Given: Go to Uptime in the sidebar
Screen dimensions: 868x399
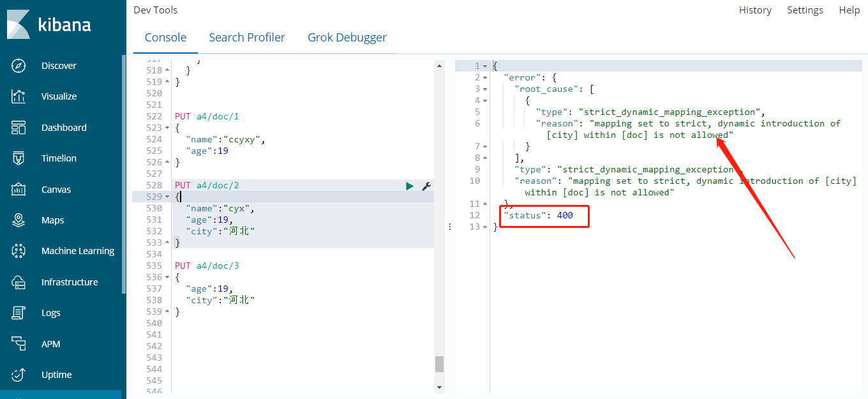Looking at the screenshot, I should point(57,375).
